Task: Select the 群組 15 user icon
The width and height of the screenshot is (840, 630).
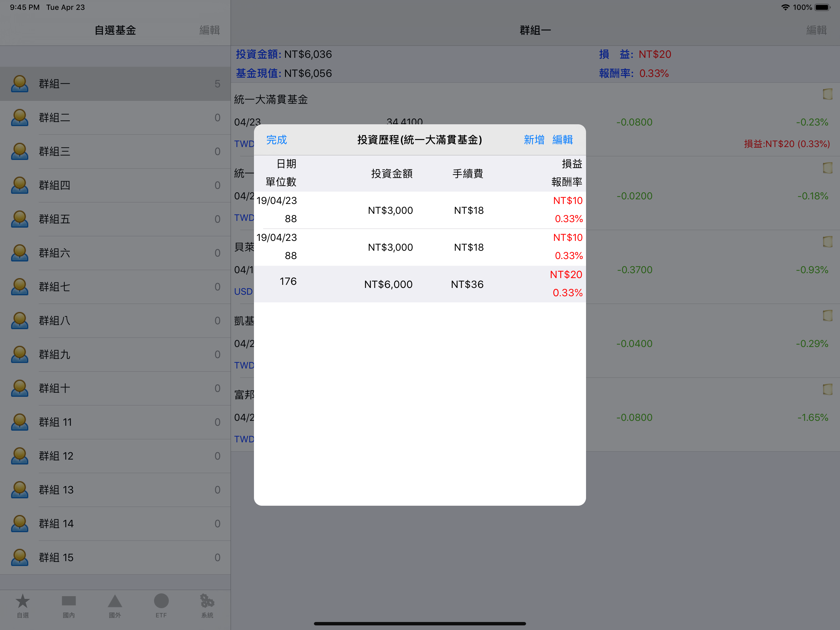Action: pos(20,557)
